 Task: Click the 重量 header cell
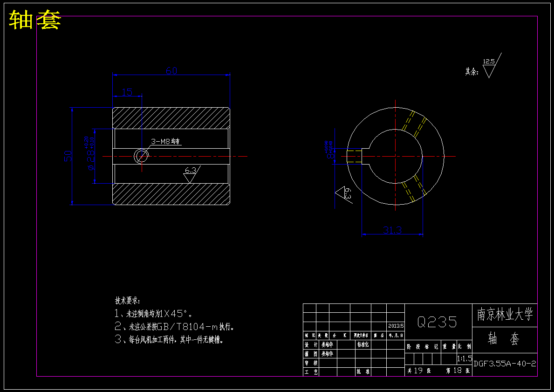449,347
